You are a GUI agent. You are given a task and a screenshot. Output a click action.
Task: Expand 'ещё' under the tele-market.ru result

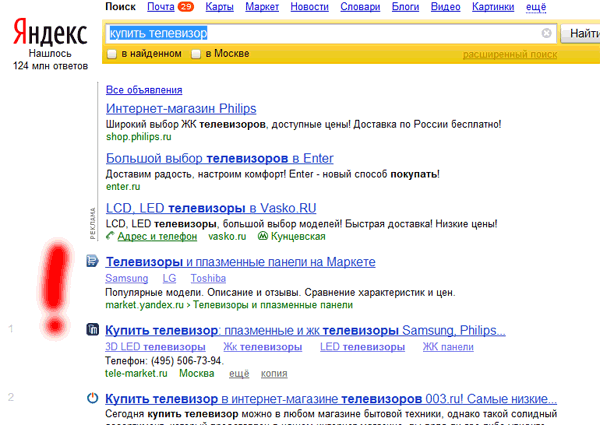point(239,374)
